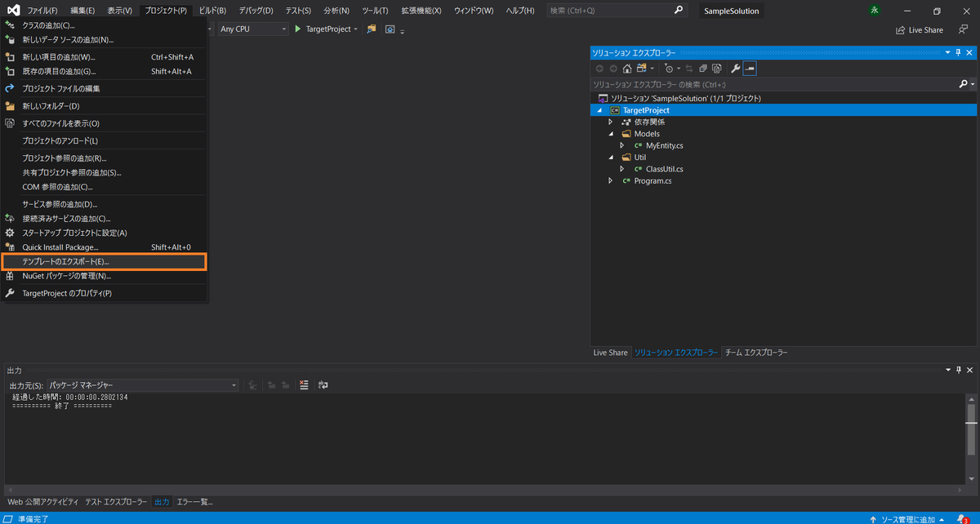Toggle the Show All Files icon in Solution Explorer
This screenshot has width=980, height=524.
[x=717, y=69]
